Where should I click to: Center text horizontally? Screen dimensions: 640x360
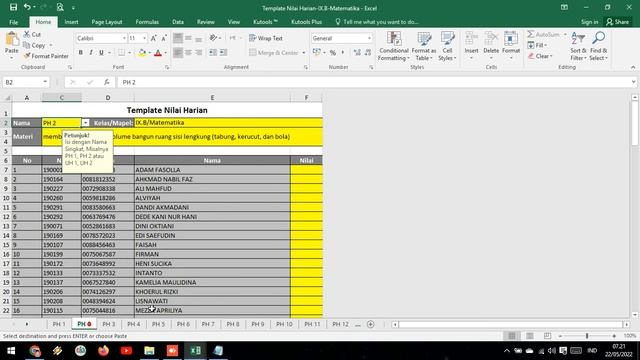188,53
